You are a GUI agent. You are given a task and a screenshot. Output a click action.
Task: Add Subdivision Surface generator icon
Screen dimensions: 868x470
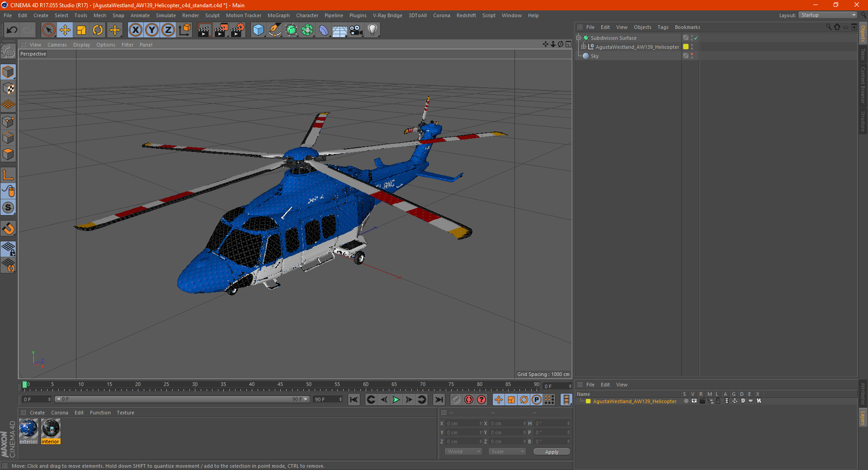click(291, 30)
